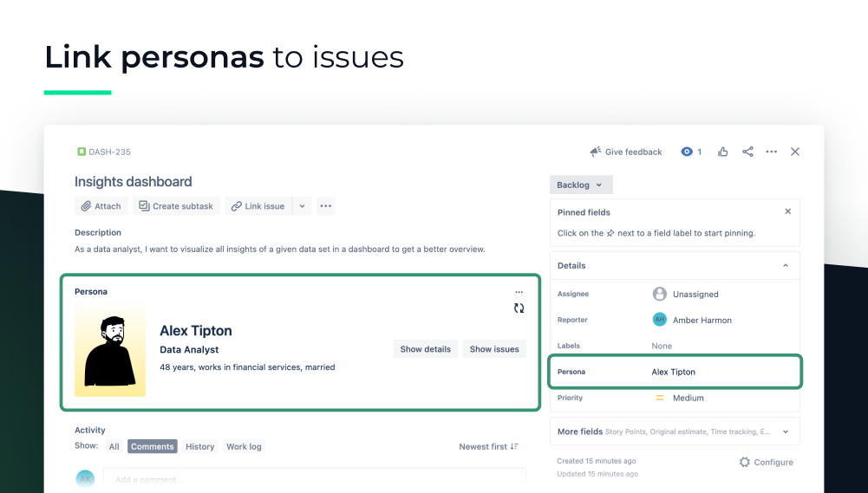Toggle the Newest first sort order
Screen dimensions: 868x493
click(x=488, y=447)
